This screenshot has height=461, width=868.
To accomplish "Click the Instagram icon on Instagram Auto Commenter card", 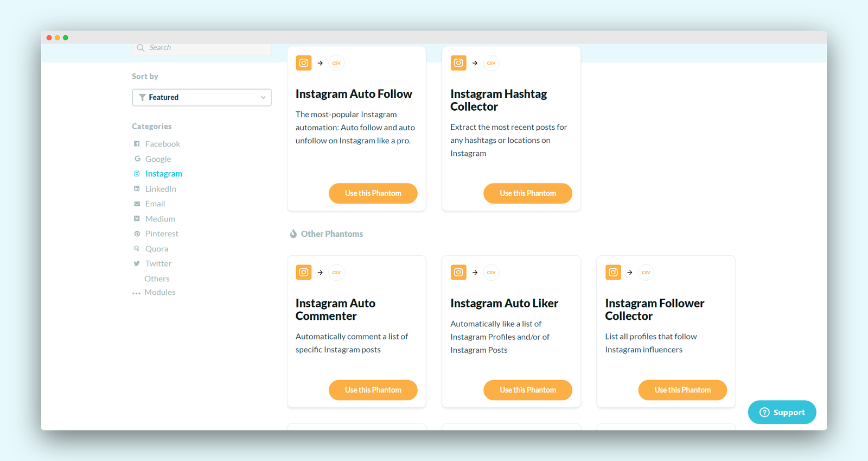I will [x=304, y=272].
